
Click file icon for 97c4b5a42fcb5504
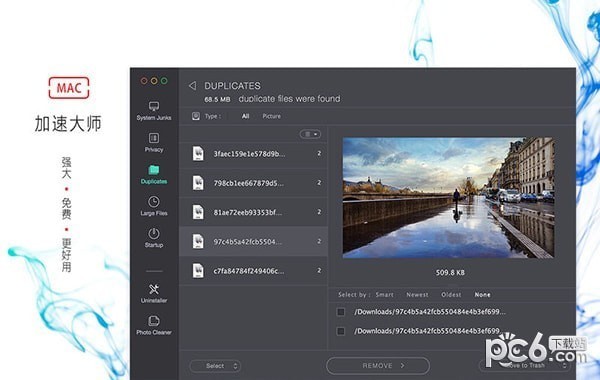(x=198, y=241)
